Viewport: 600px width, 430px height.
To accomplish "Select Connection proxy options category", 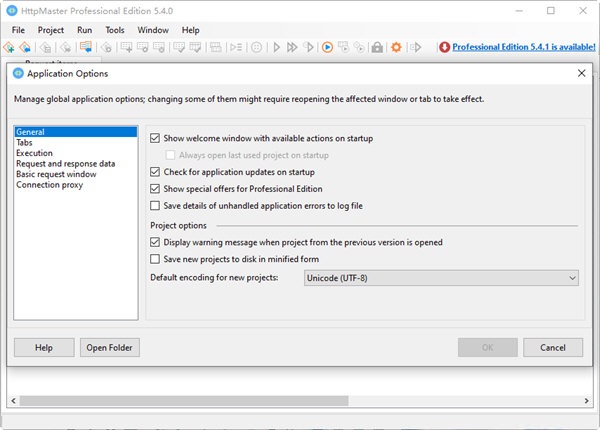I will point(50,185).
